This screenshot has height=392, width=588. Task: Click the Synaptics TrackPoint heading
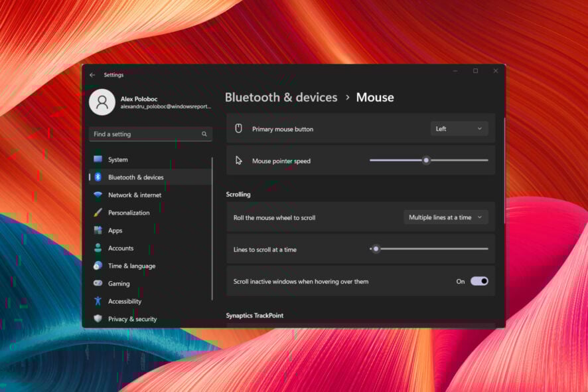click(255, 316)
